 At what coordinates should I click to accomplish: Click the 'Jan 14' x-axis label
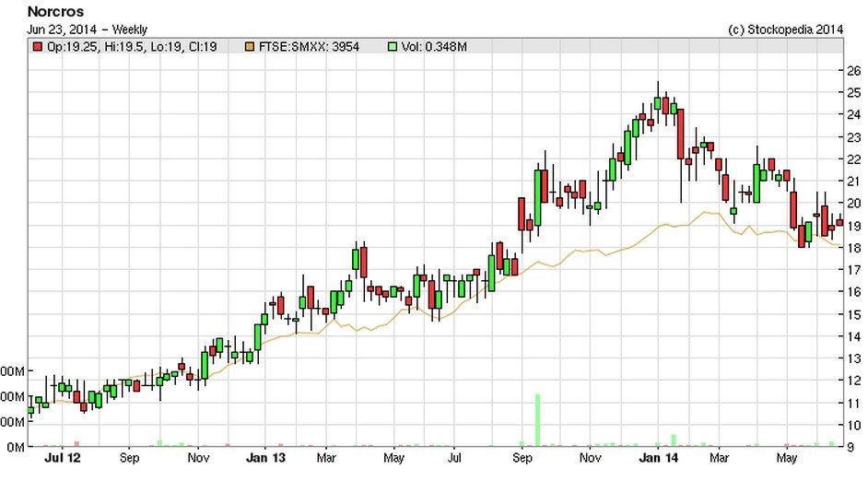coord(658,458)
